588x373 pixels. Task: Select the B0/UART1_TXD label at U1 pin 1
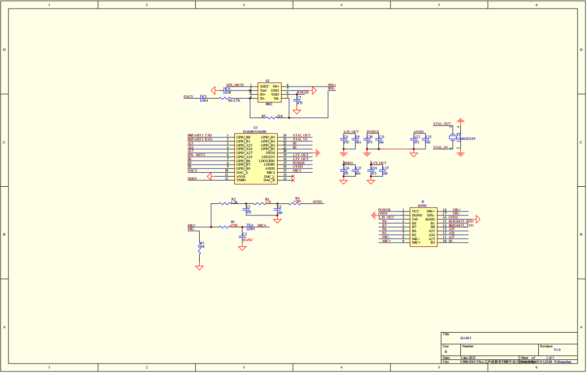click(x=200, y=135)
